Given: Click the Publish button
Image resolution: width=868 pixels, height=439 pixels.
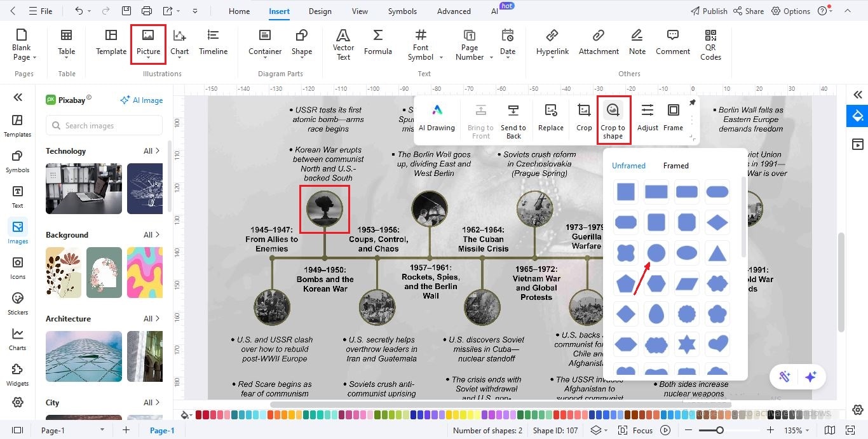Looking at the screenshot, I should [709, 11].
